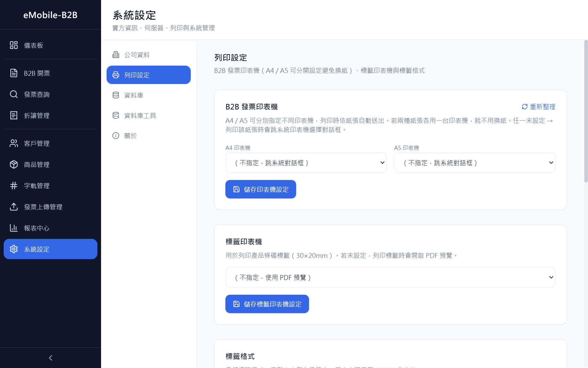Click save icon in 儲存印表機設定 button
The width and height of the screenshot is (588, 368).
tap(236, 189)
